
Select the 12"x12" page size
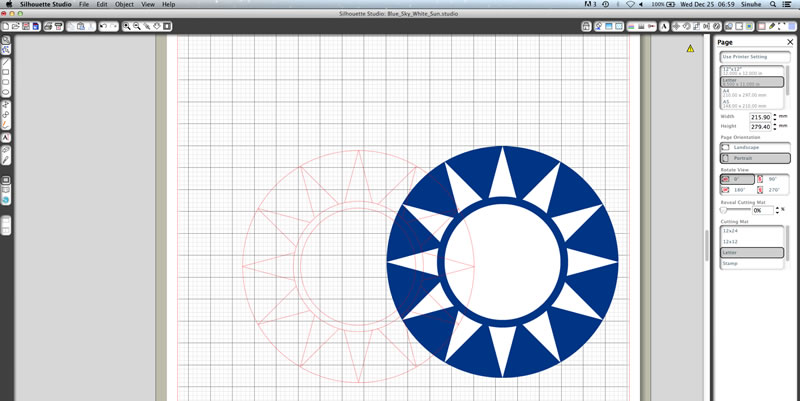[x=752, y=71]
